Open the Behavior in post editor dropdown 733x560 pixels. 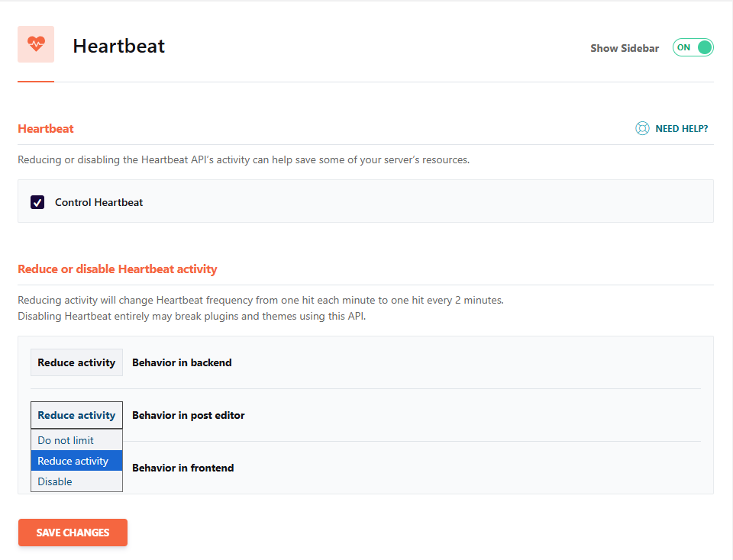pos(76,414)
